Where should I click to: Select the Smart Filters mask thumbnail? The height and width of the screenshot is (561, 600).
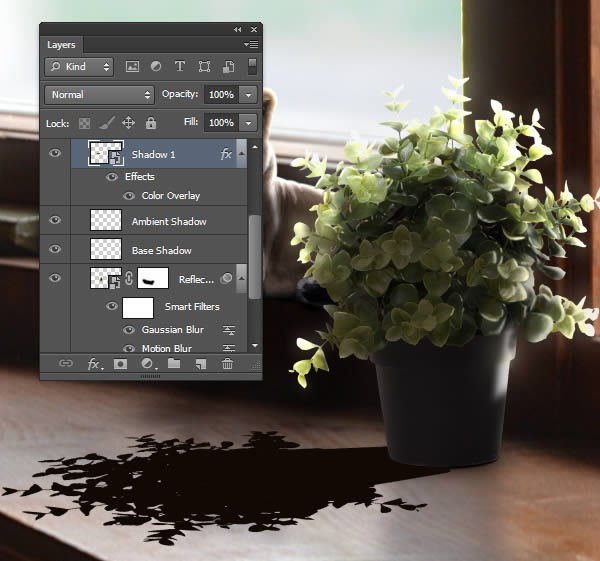tap(138, 308)
